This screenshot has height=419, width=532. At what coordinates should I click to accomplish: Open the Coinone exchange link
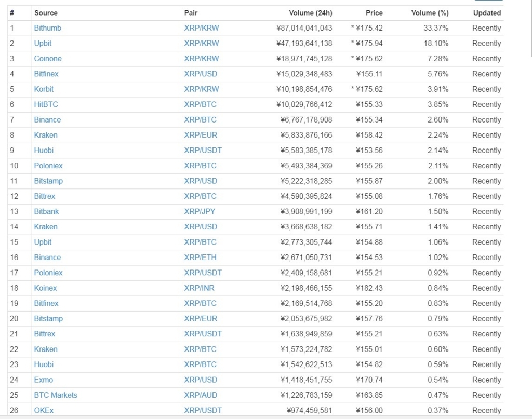48,59
